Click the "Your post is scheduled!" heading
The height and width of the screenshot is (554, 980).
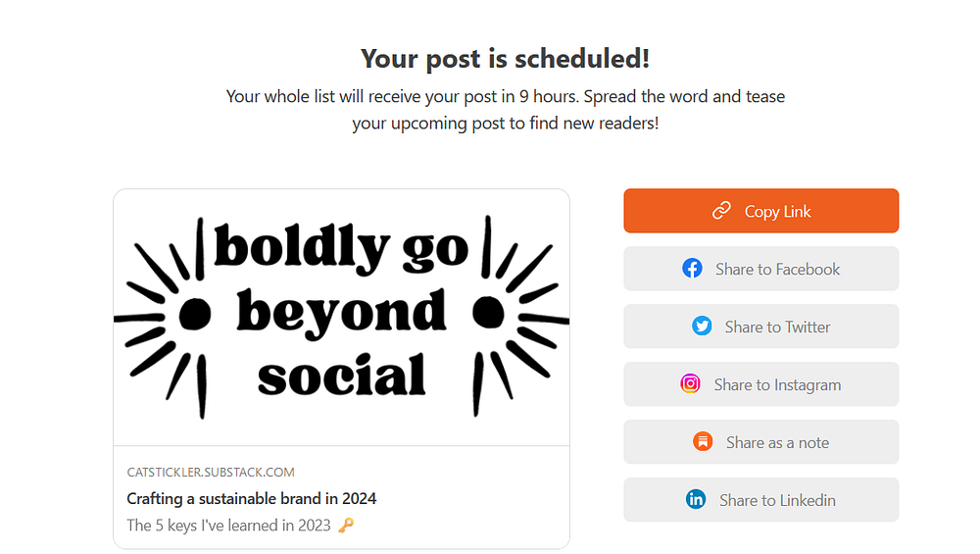click(x=505, y=59)
